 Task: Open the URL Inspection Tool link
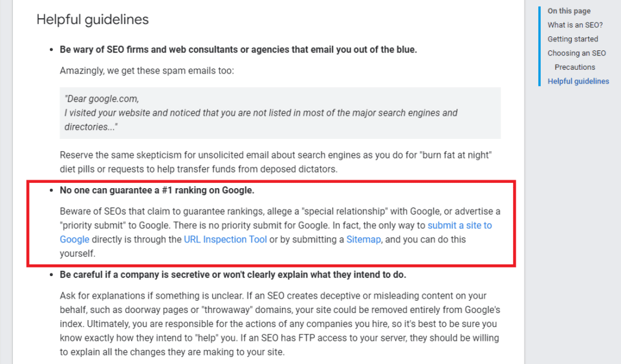(225, 239)
